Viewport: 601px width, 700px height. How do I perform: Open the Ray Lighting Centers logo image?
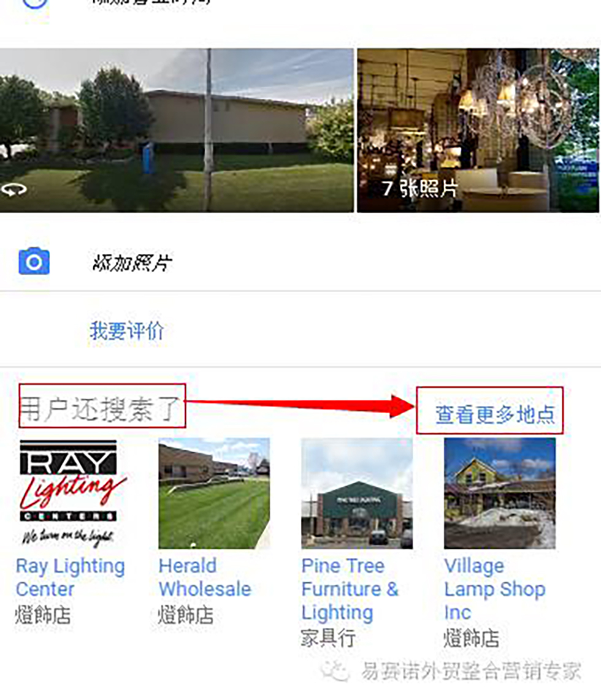pos(71,493)
